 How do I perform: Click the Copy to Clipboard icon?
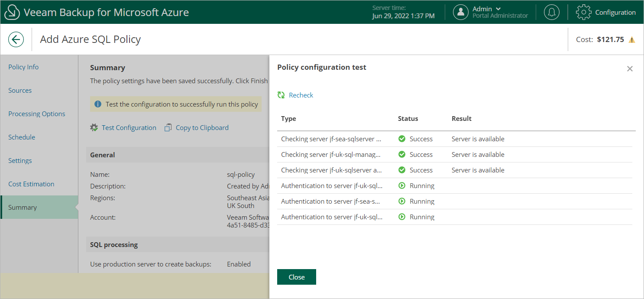point(168,128)
